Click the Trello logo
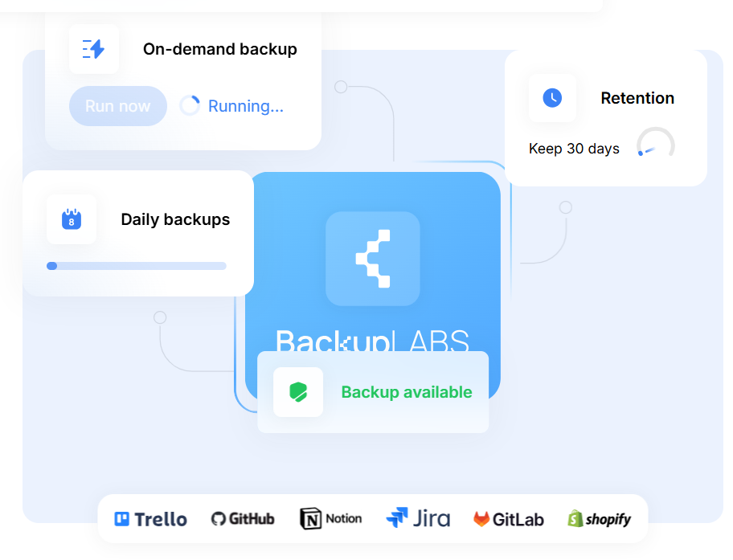This screenshot has height=560, width=733. pyautogui.click(x=150, y=519)
